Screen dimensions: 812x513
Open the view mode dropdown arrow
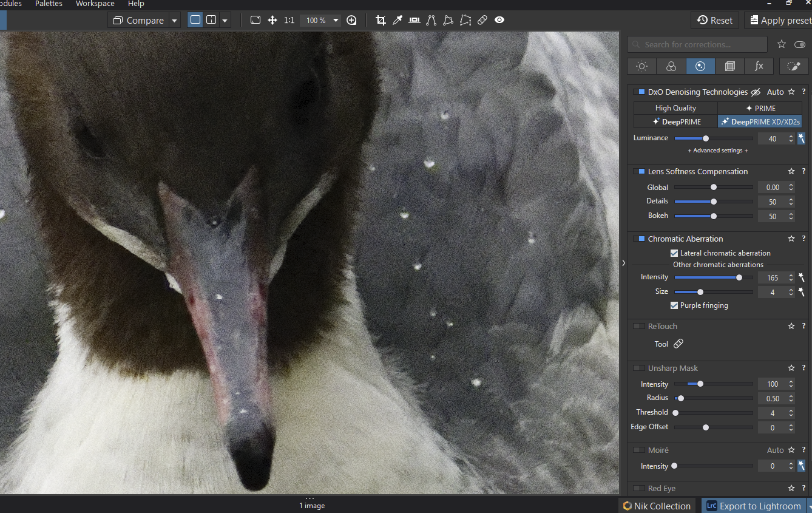(225, 20)
